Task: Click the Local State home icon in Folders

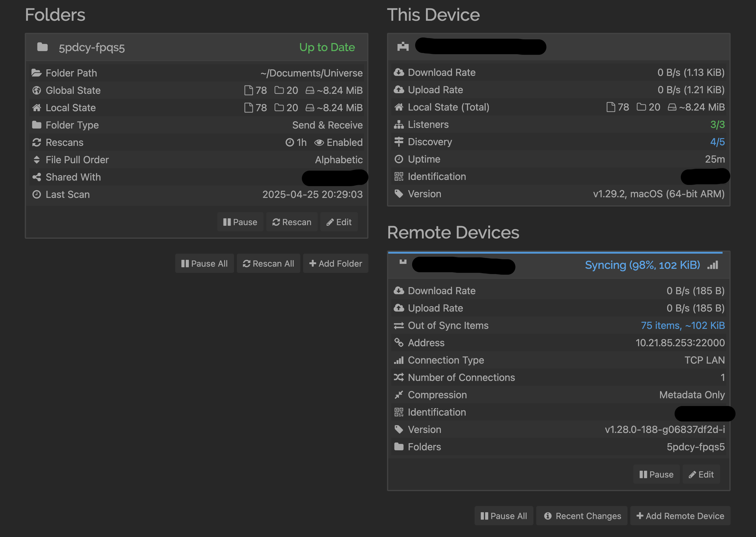Action: pyautogui.click(x=36, y=107)
